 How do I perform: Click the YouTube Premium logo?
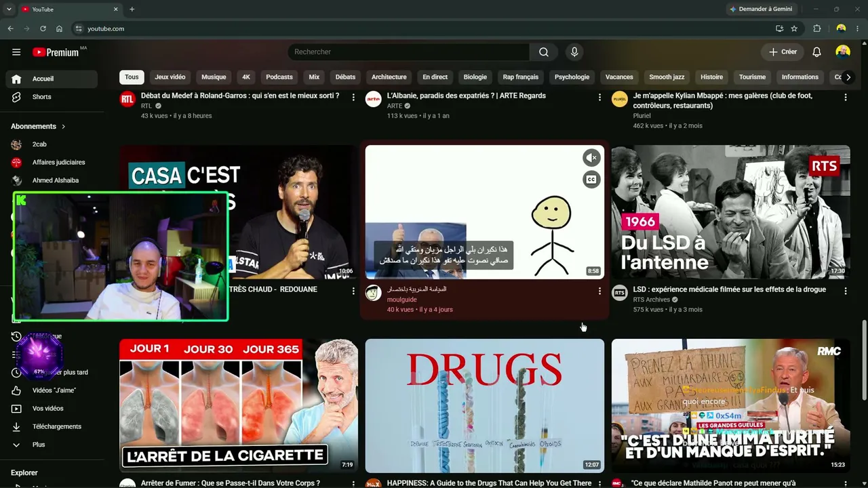(56, 52)
